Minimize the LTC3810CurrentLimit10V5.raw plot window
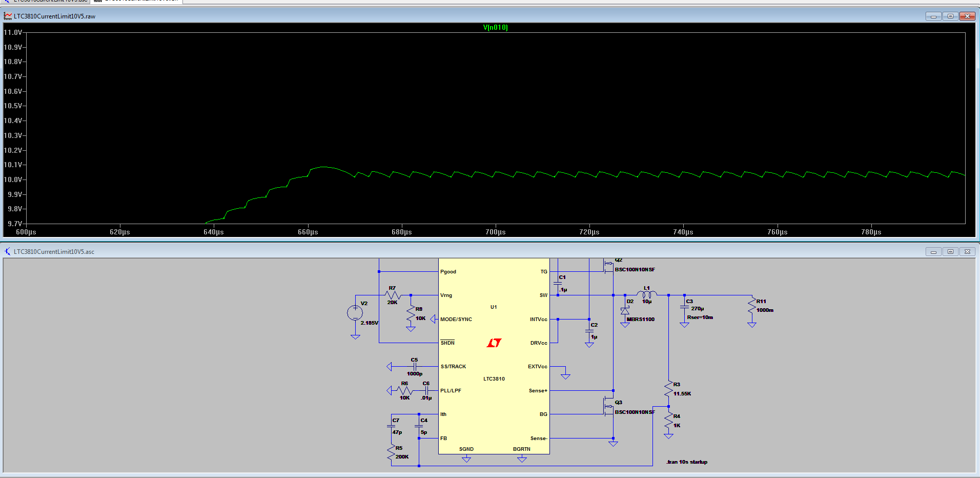980x478 pixels. pyautogui.click(x=933, y=16)
